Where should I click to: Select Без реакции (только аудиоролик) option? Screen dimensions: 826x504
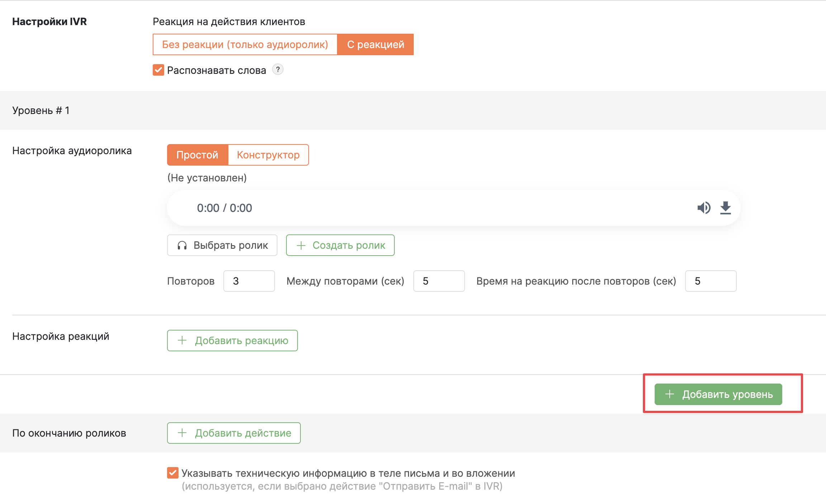(x=245, y=44)
